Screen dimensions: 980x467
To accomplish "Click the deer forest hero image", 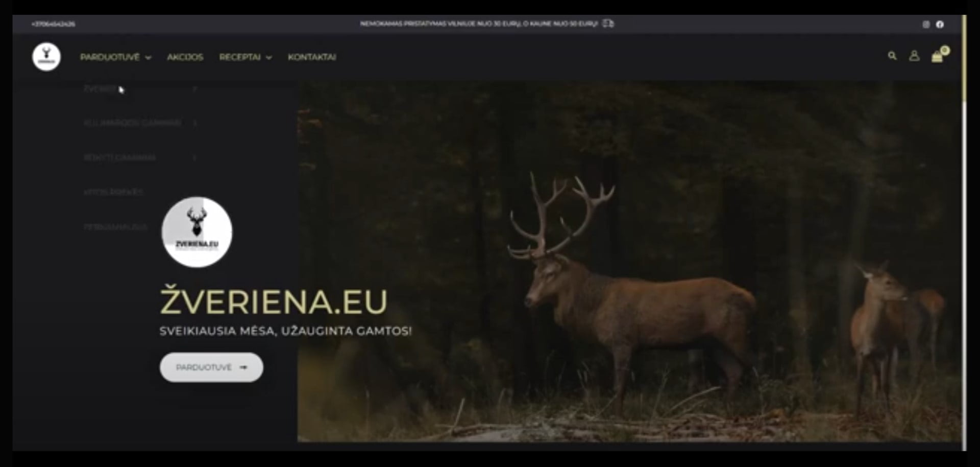I will click(629, 261).
